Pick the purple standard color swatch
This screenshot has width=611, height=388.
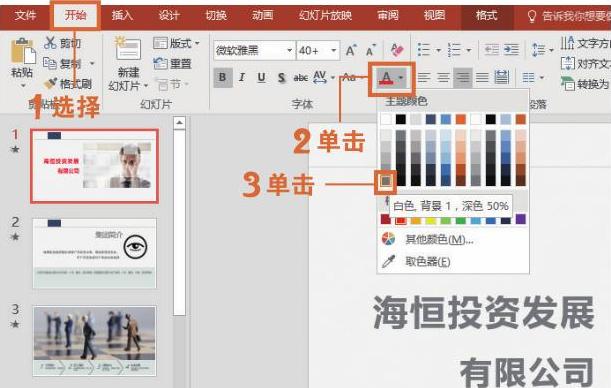[521, 219]
